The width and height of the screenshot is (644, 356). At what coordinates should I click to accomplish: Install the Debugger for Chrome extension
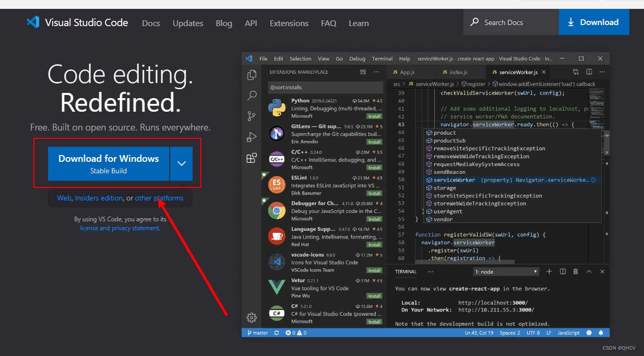374,219
